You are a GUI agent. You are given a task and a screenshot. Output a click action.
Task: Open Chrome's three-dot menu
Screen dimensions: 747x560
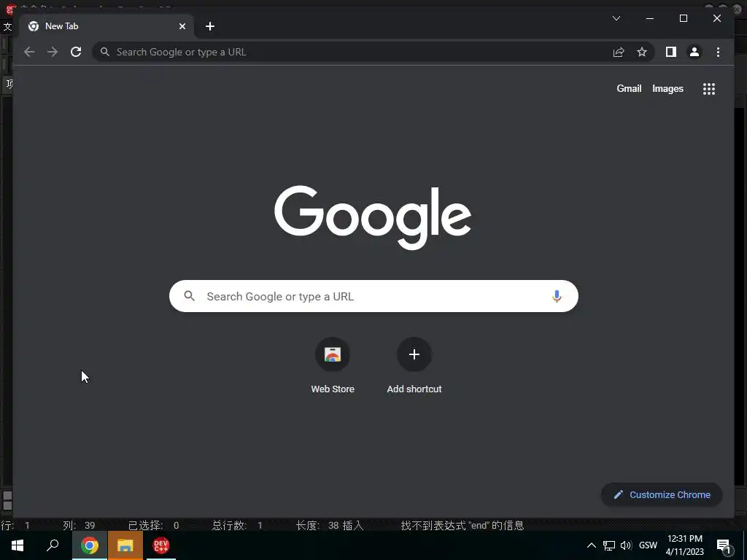[718, 52]
